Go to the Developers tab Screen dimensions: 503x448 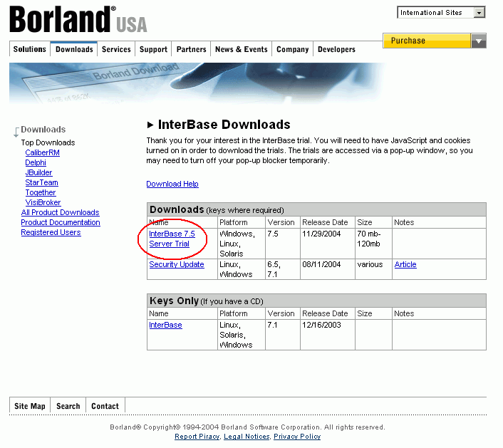point(336,49)
